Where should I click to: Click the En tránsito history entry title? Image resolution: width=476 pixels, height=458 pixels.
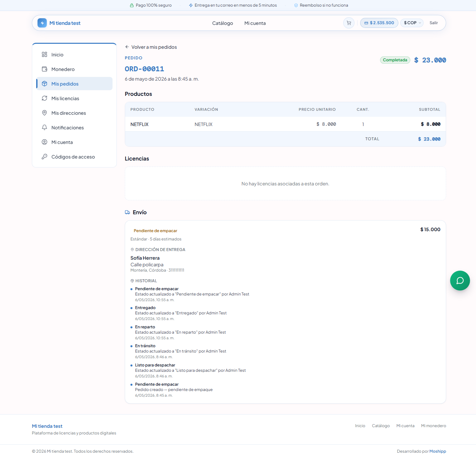(x=145, y=346)
